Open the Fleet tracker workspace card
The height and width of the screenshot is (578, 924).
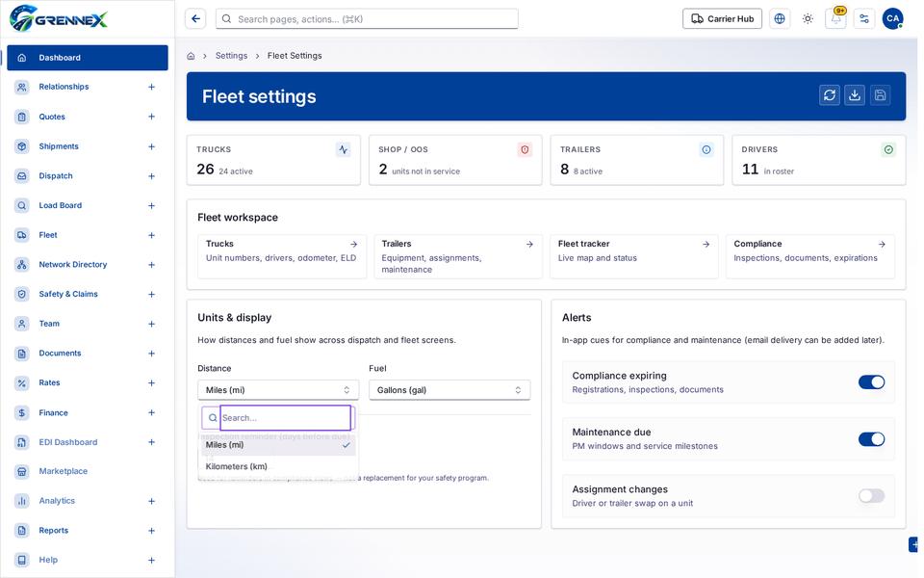click(x=633, y=256)
